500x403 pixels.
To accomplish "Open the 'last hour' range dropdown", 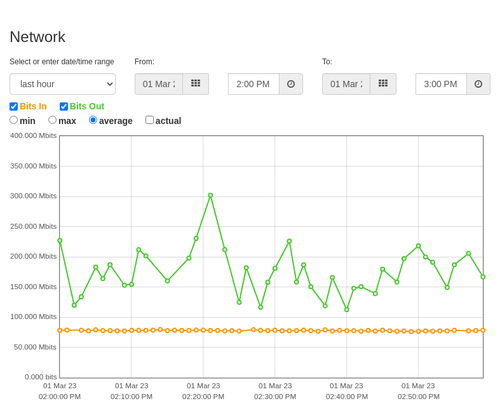I will point(63,84).
